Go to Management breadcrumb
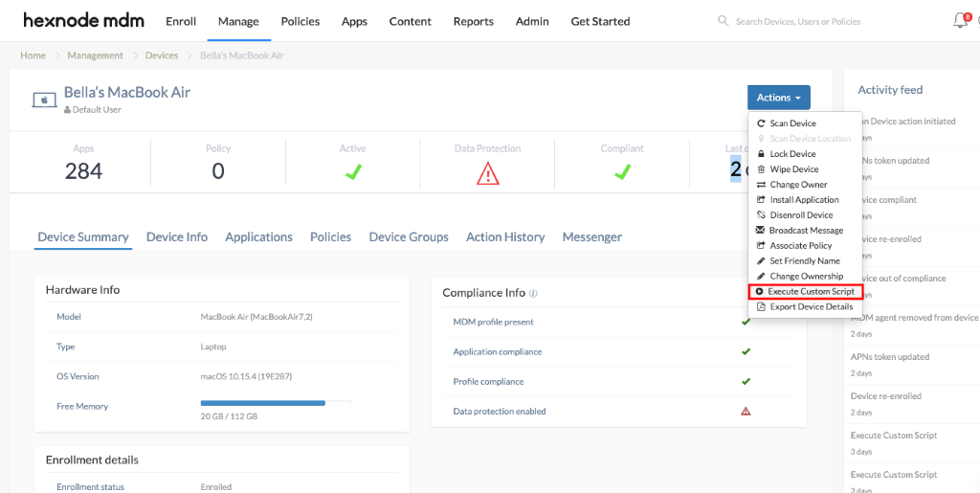 96,55
